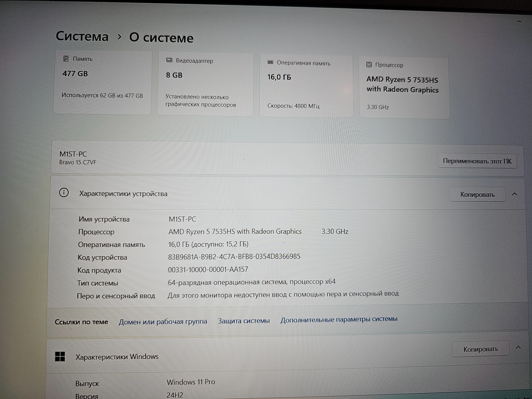The height and width of the screenshot is (399, 532).
Task: Click the info icon beside Характеристики устройства
Action: click(64, 193)
